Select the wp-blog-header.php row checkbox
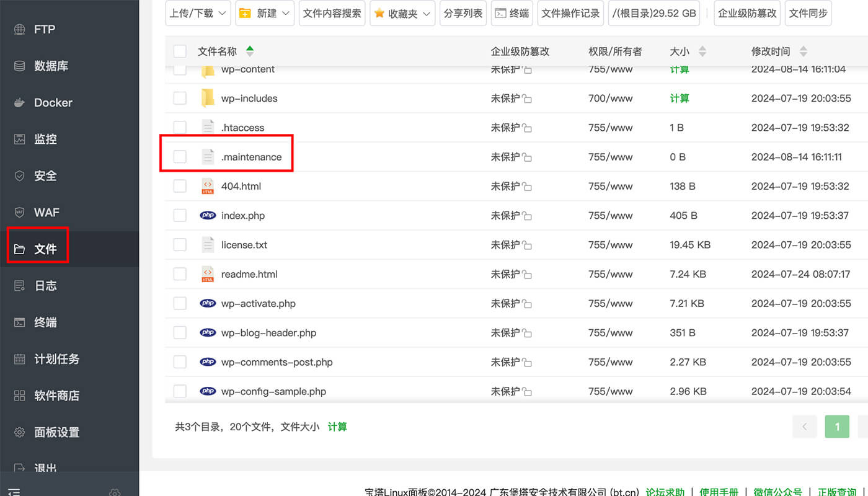The width and height of the screenshot is (868, 496). click(180, 332)
